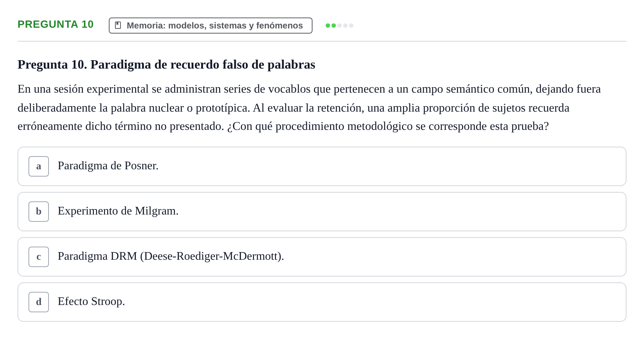Click the letter c badge

[x=39, y=257]
